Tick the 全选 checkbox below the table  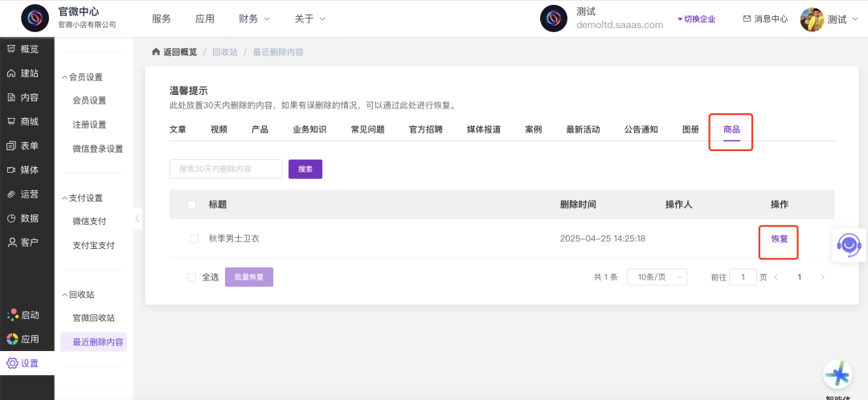[191, 277]
